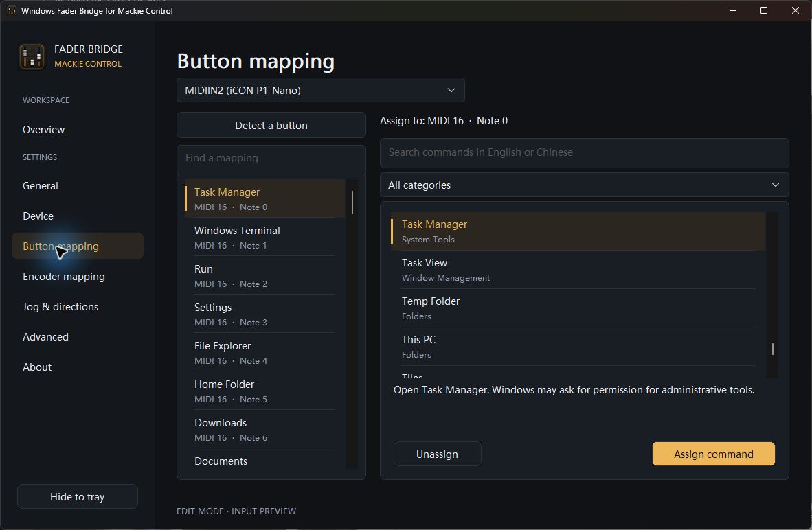812x530 pixels.
Task: Click the chevron arrow of the categories filter
Action: tap(775, 185)
